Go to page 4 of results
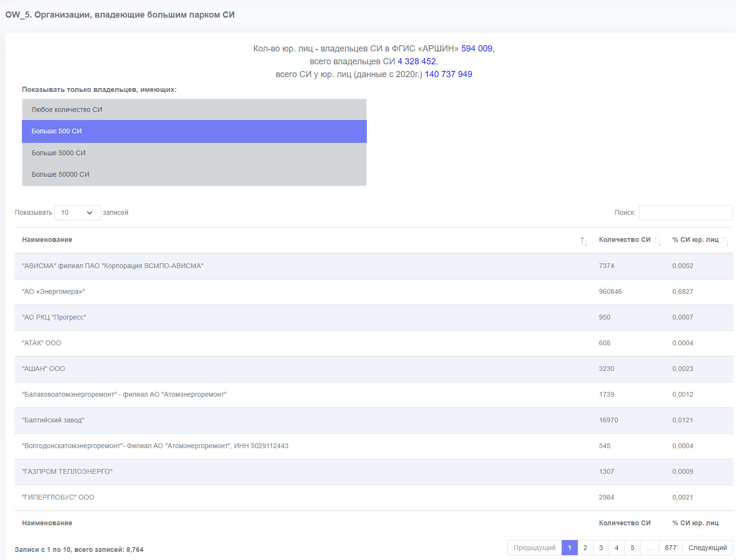736x560 pixels. [x=617, y=548]
